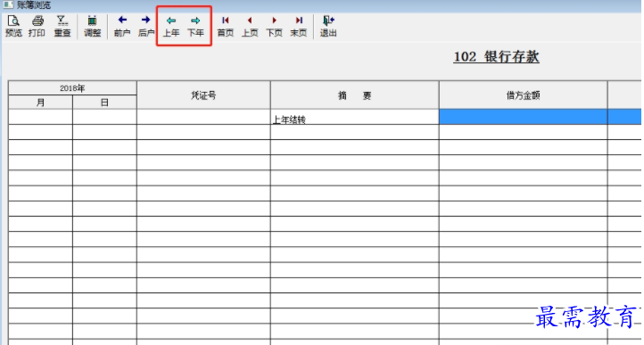Go to next account with 后户
Screen dimensions: 644x345
145,26
